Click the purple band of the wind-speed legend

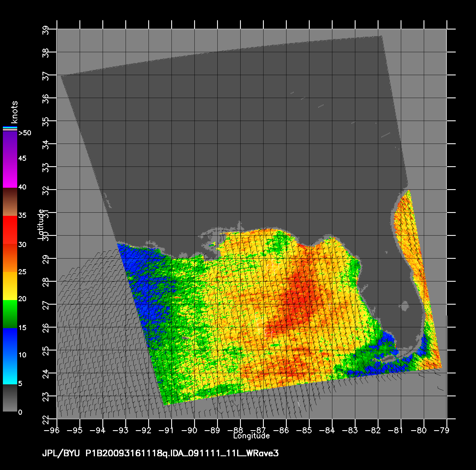pos(10,146)
